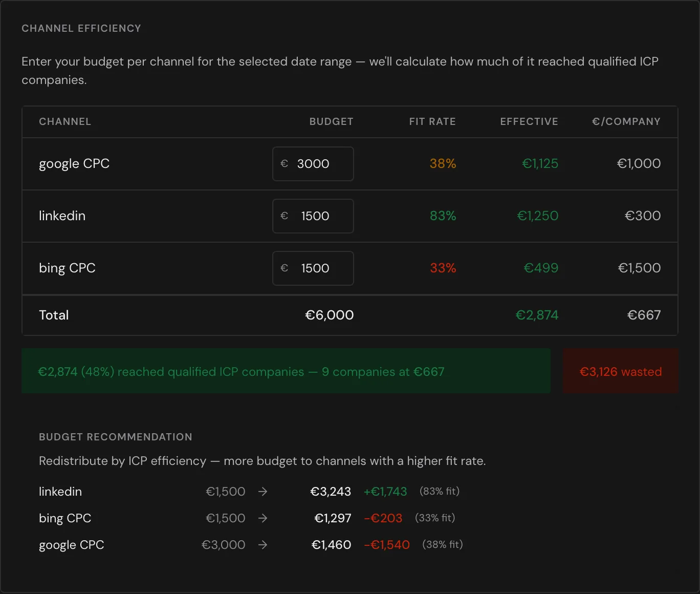The height and width of the screenshot is (594, 700).
Task: Click the CHANNEL EFFICIENCY heading
Action: tap(81, 29)
